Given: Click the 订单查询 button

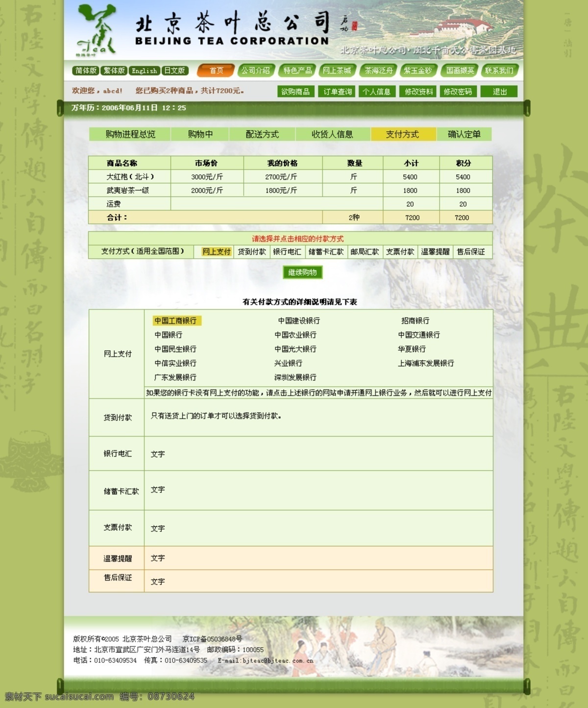Looking at the screenshot, I should pos(338,92).
